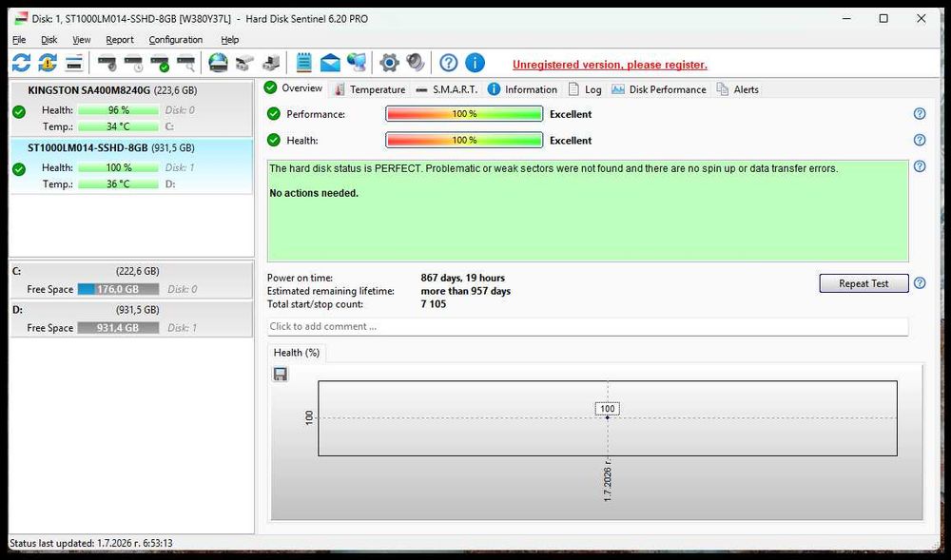Switch to the Temperature tab

pyautogui.click(x=370, y=89)
